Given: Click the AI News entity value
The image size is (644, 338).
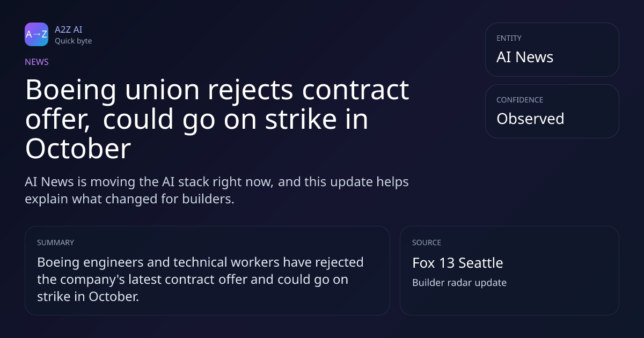Looking at the screenshot, I should pyautogui.click(x=525, y=57).
